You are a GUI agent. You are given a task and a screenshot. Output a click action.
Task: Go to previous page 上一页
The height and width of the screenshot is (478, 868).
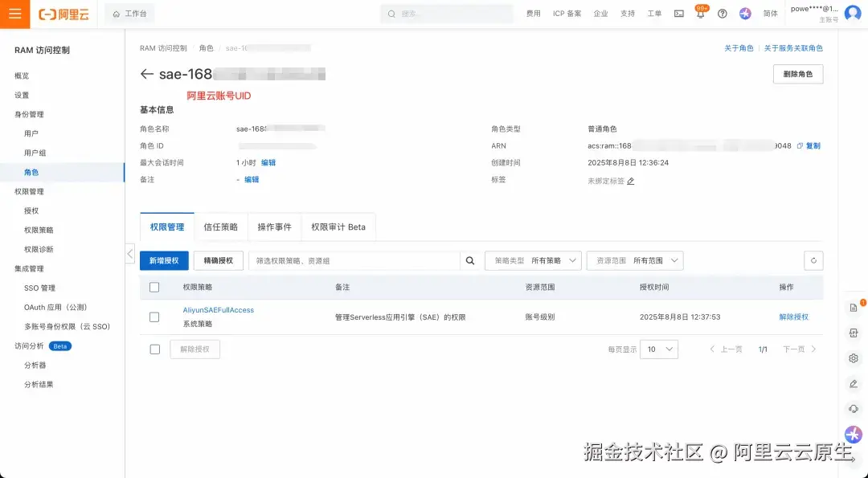726,349
